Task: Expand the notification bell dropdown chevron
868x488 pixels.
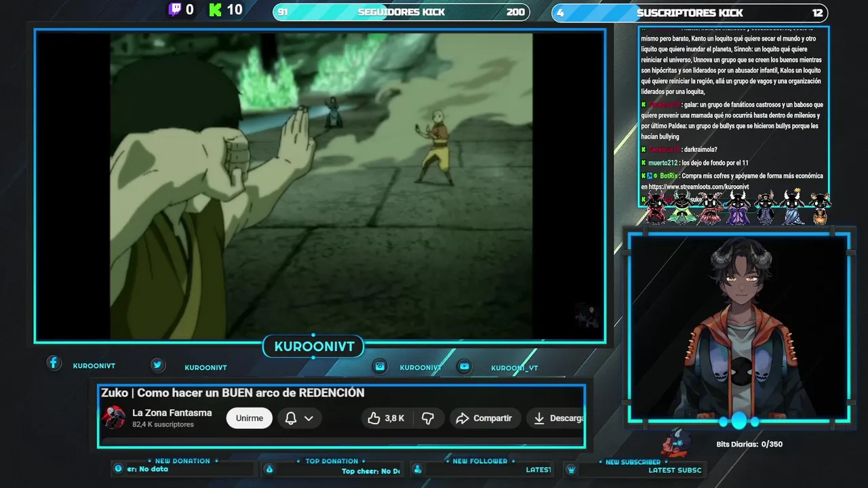Action: click(309, 418)
